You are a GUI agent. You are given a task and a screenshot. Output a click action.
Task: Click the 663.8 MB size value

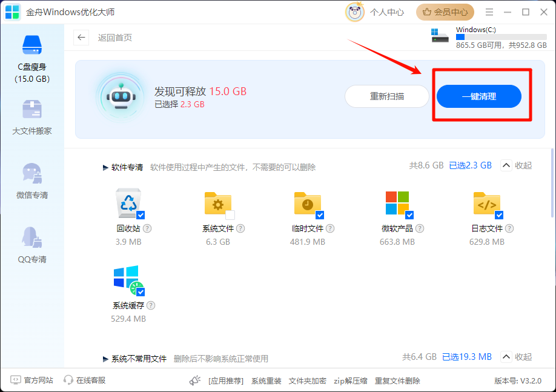(397, 242)
